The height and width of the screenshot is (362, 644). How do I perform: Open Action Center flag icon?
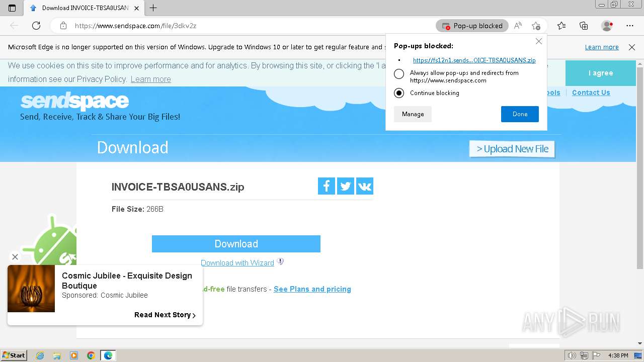click(x=596, y=355)
